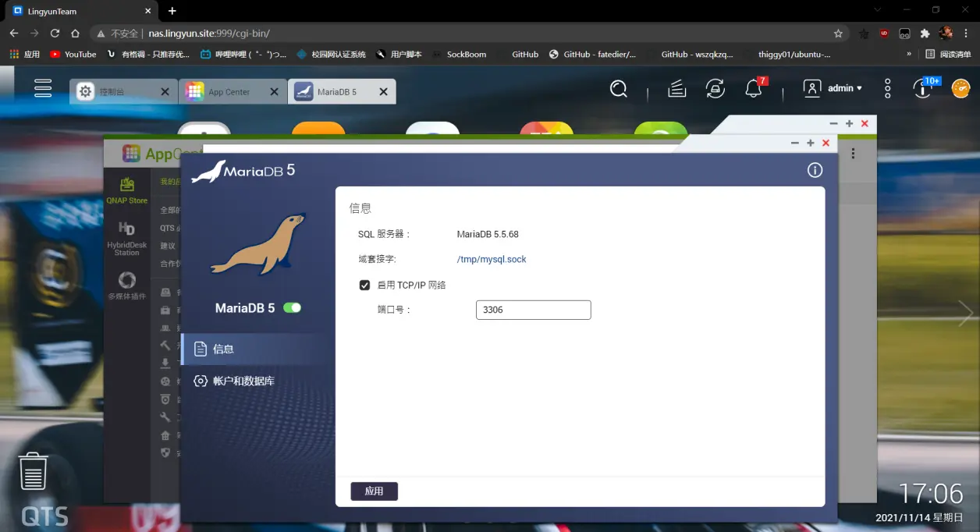Uncheck 启用 TCP/IP 网络 checkbox
The image size is (980, 532).
pos(364,285)
